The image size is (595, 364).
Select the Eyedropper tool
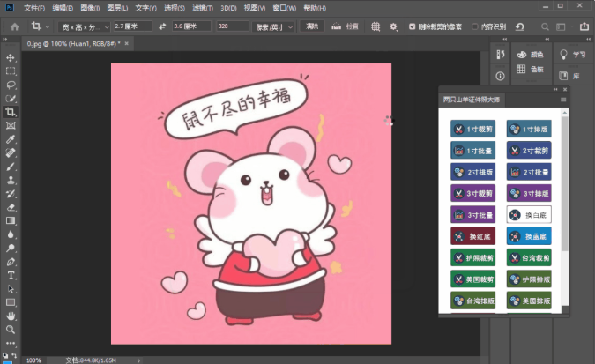(x=11, y=139)
